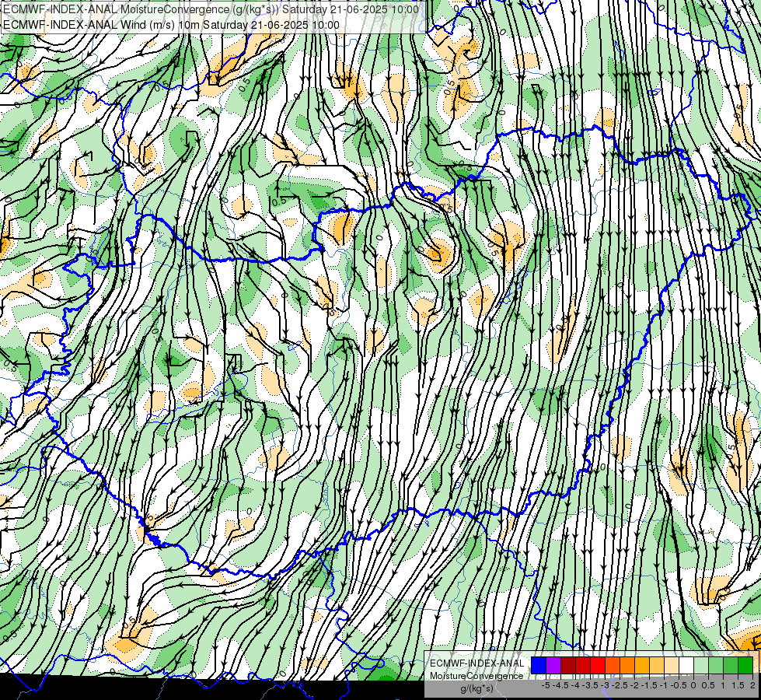The height and width of the screenshot is (700, 761).
Task: Click the darkest red legend swatch
Action: (568, 665)
